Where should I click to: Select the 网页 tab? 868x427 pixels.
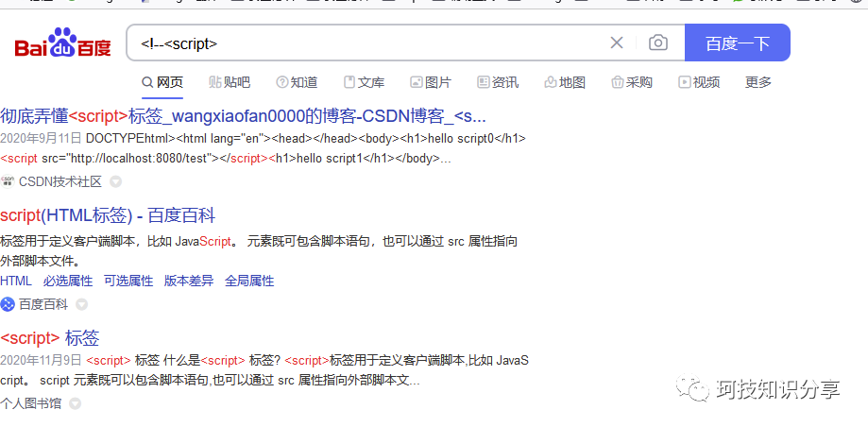(x=162, y=82)
